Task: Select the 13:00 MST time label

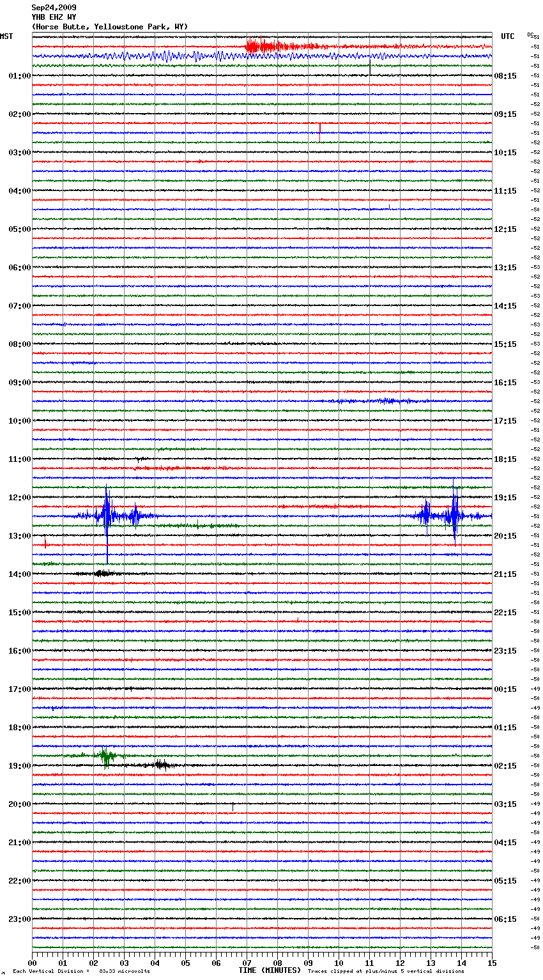Action: [20, 536]
